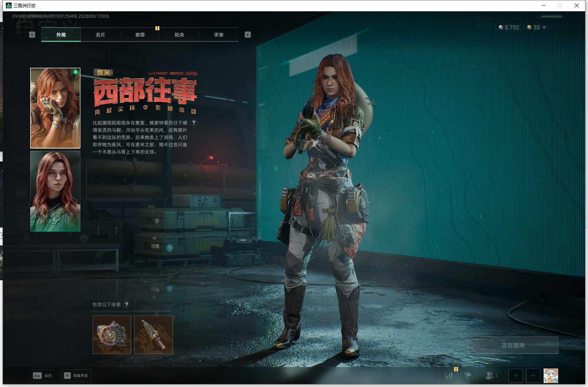Click the CN UID text at the top
The width and height of the screenshot is (588, 387).
coord(60,16)
